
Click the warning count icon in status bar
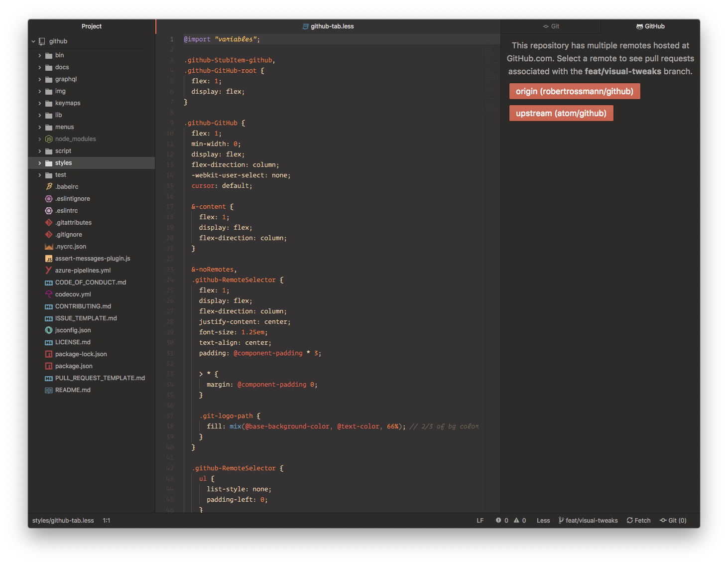(x=516, y=520)
